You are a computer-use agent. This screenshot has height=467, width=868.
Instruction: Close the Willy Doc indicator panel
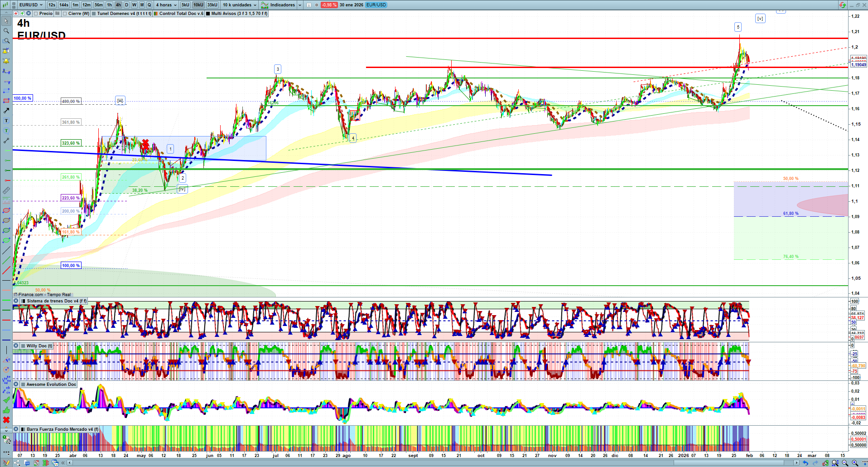[16, 346]
